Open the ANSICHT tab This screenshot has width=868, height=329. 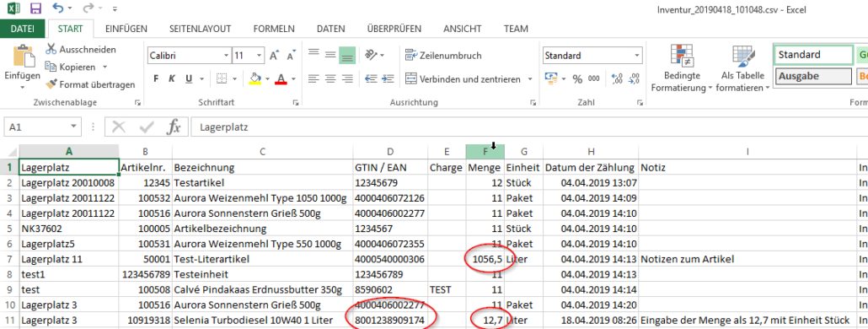click(462, 29)
